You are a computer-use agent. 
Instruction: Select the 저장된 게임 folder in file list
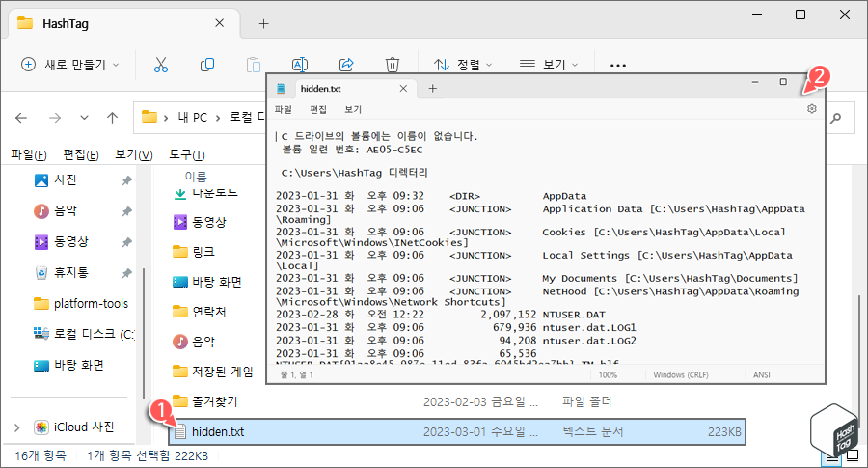pyautogui.click(x=212, y=372)
